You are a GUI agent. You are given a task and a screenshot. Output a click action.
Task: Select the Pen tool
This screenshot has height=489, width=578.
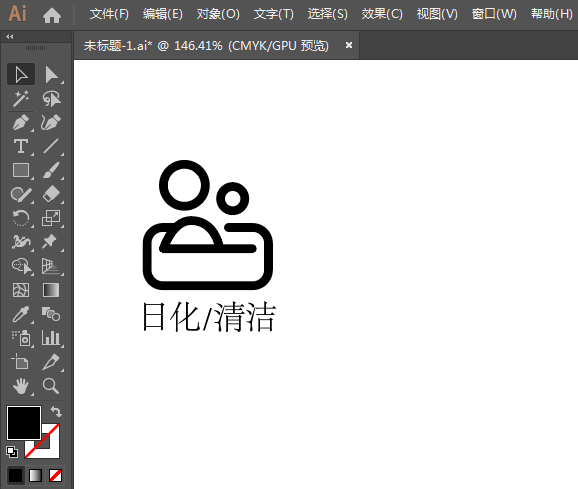pyautogui.click(x=21, y=122)
